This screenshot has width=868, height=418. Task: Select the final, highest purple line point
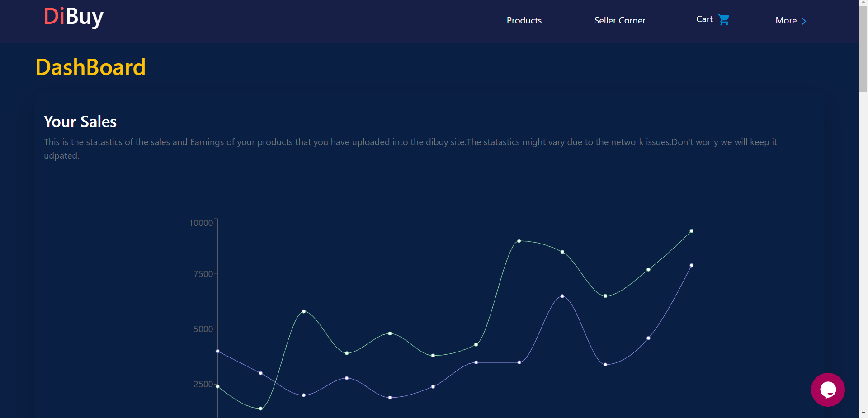(691, 265)
